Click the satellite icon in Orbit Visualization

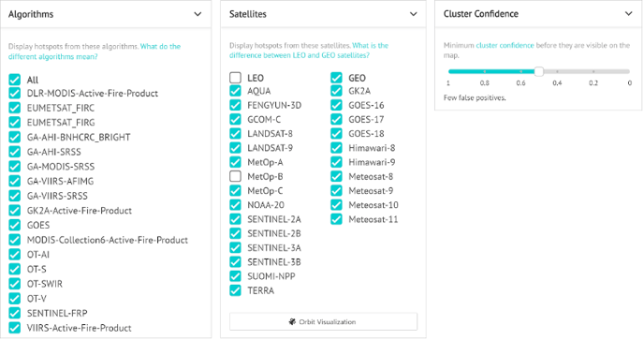click(x=292, y=322)
